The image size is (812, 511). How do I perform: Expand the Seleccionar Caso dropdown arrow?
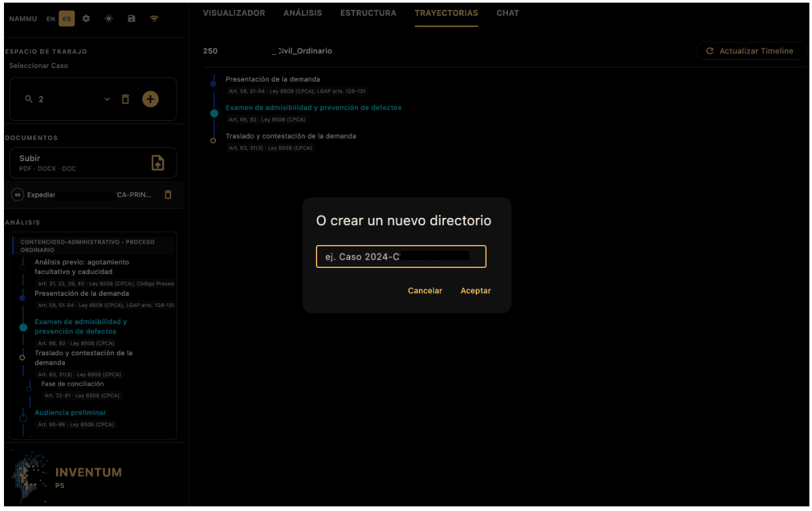point(108,99)
